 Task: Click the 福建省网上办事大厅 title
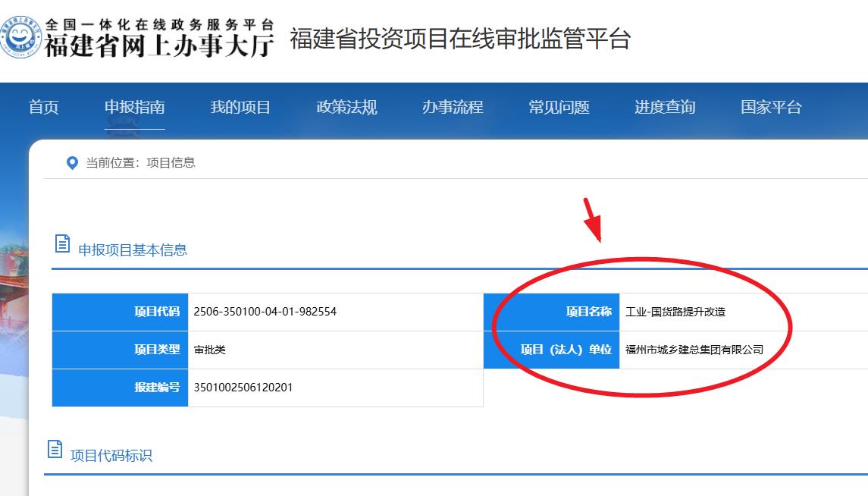[x=159, y=46]
